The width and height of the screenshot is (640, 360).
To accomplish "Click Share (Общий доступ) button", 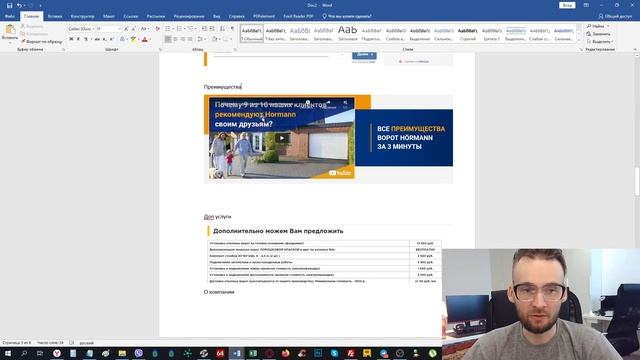I will 615,16.
